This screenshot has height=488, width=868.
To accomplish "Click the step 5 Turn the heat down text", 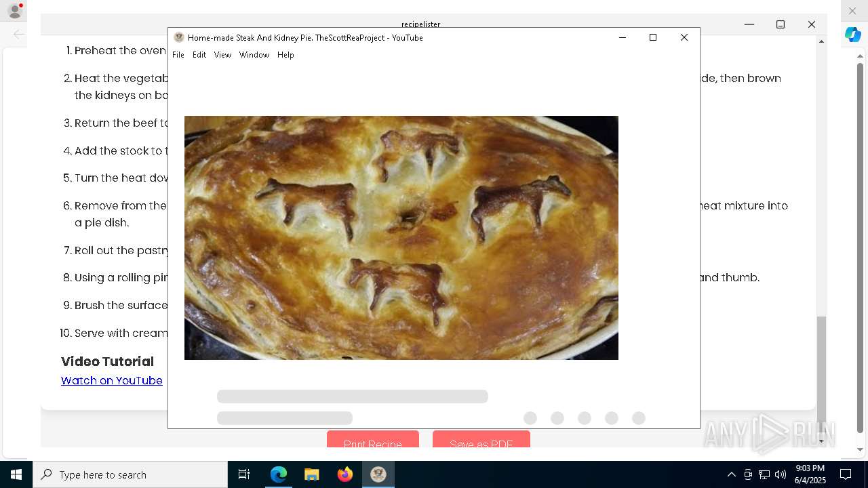I will pos(121,178).
